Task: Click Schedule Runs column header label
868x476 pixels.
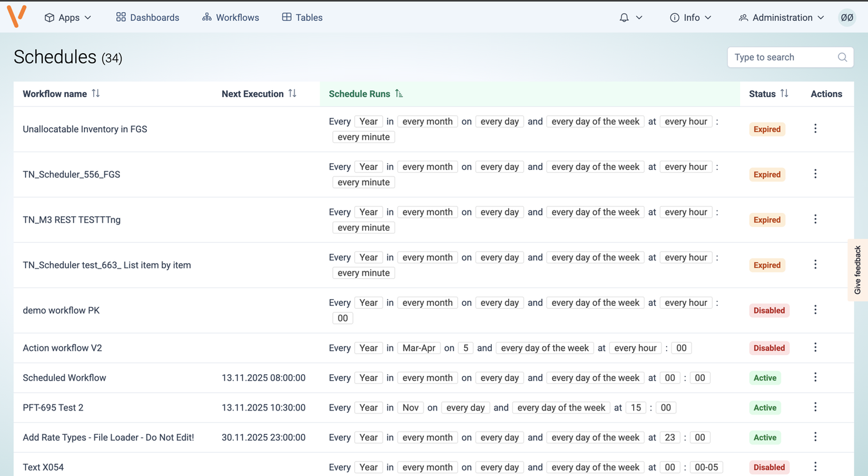Action: pyautogui.click(x=359, y=94)
